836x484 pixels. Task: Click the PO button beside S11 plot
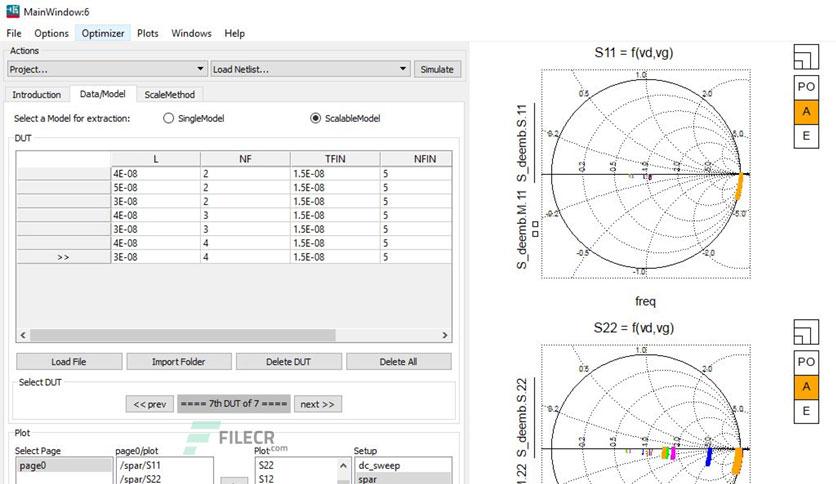pos(806,87)
